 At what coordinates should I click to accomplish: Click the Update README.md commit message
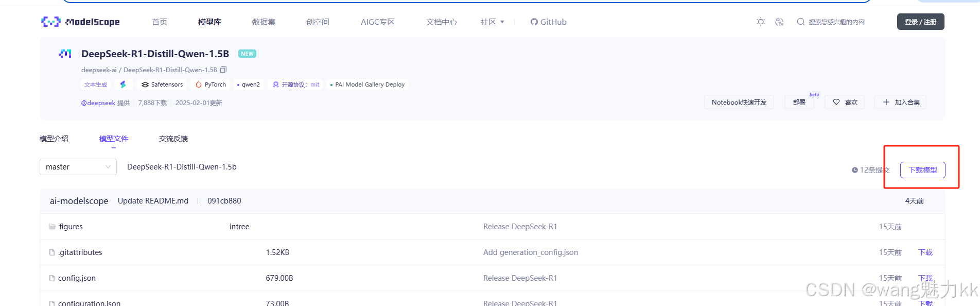coord(153,201)
